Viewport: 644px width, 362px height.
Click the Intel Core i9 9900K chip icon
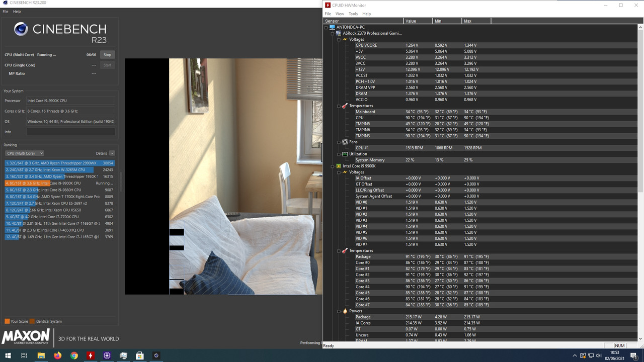pos(339,166)
